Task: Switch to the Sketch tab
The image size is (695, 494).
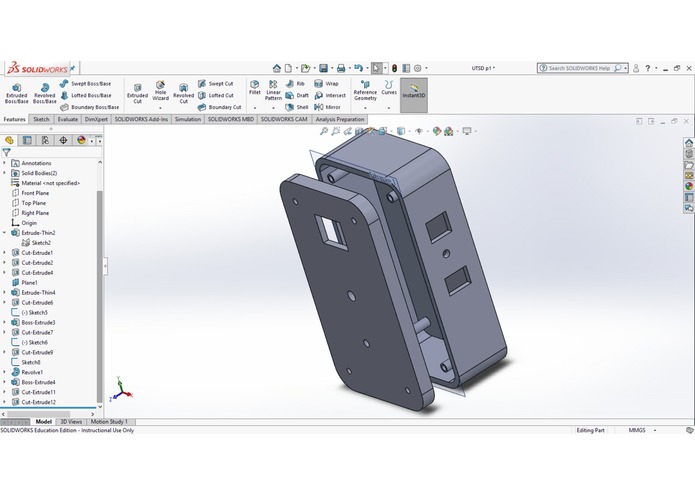Action: coord(41,119)
